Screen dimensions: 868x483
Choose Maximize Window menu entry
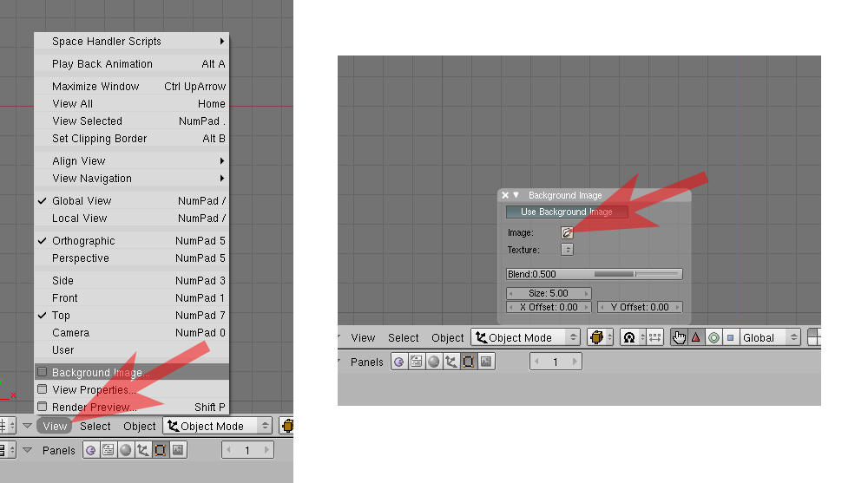(x=132, y=87)
